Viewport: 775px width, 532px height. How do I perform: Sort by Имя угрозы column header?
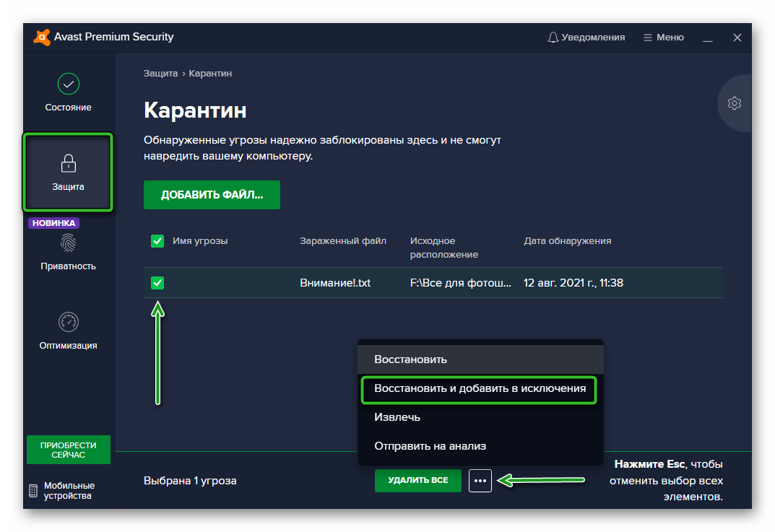tap(200, 241)
